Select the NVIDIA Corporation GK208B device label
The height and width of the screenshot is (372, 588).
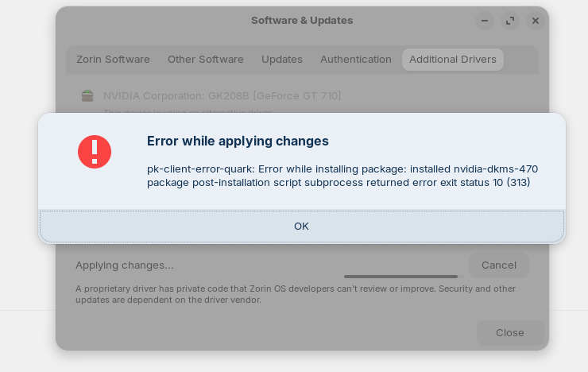(x=222, y=96)
